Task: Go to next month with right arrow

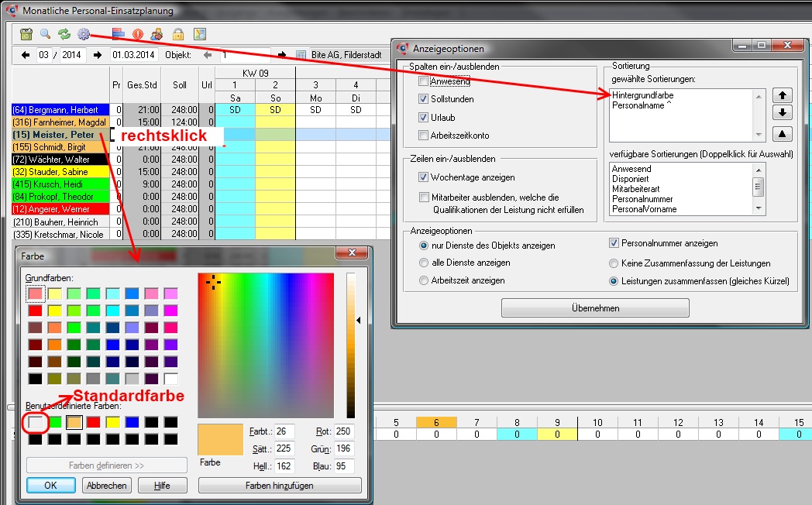Action: (x=98, y=55)
